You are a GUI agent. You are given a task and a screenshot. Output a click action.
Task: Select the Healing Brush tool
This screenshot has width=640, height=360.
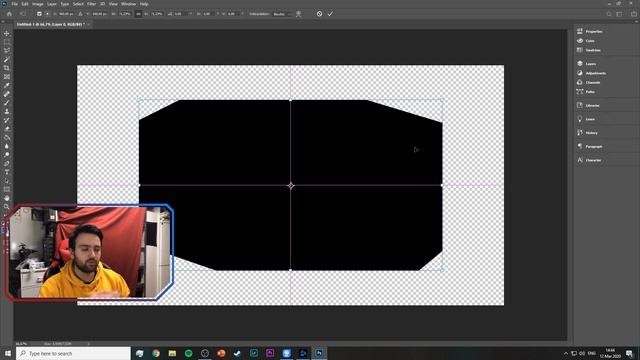pos(7,94)
